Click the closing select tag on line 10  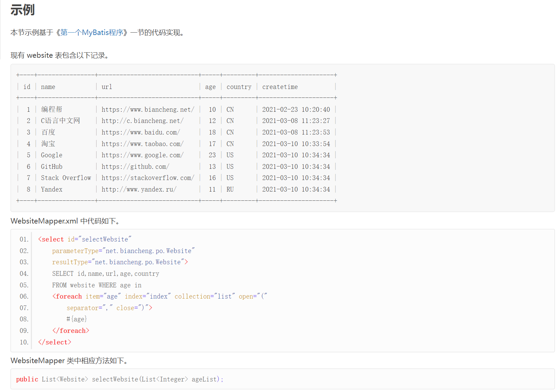pos(55,342)
